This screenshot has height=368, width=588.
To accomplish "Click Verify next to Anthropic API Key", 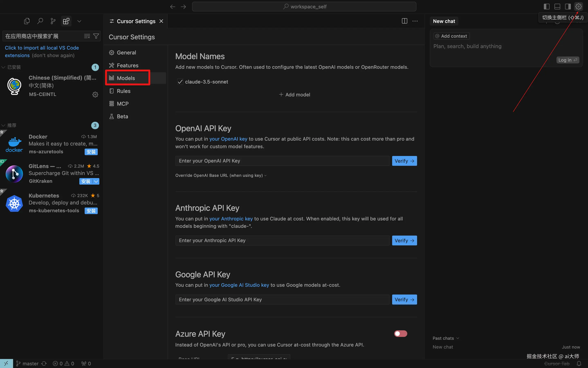I will click(404, 240).
